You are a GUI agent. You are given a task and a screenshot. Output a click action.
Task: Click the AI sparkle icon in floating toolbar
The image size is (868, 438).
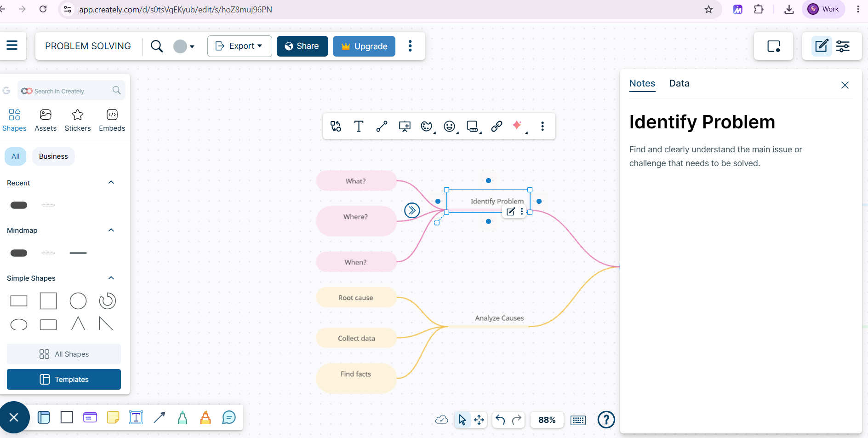click(518, 126)
